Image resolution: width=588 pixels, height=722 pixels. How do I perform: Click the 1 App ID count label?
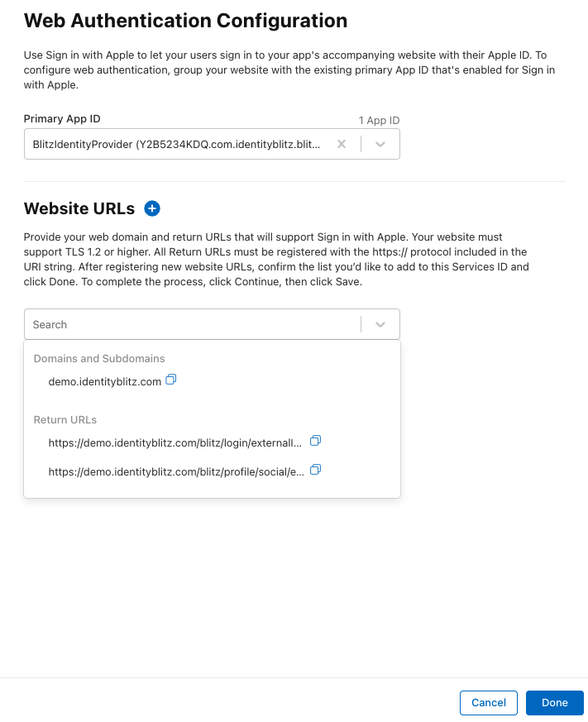coord(379,121)
